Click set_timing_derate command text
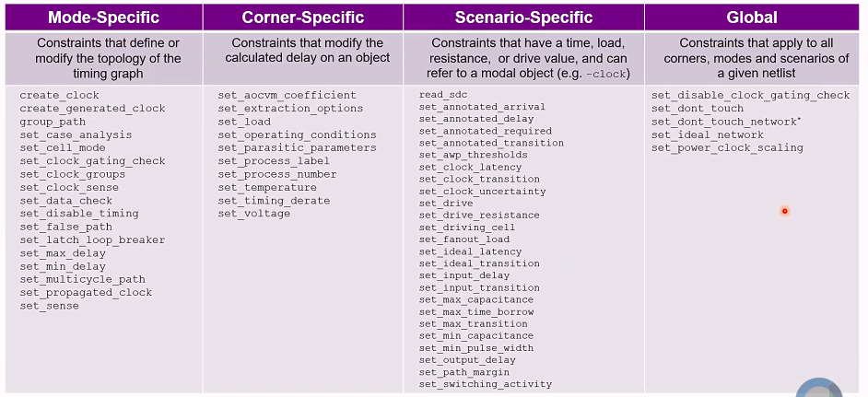Screen dimensions: 868x397 (x=274, y=201)
